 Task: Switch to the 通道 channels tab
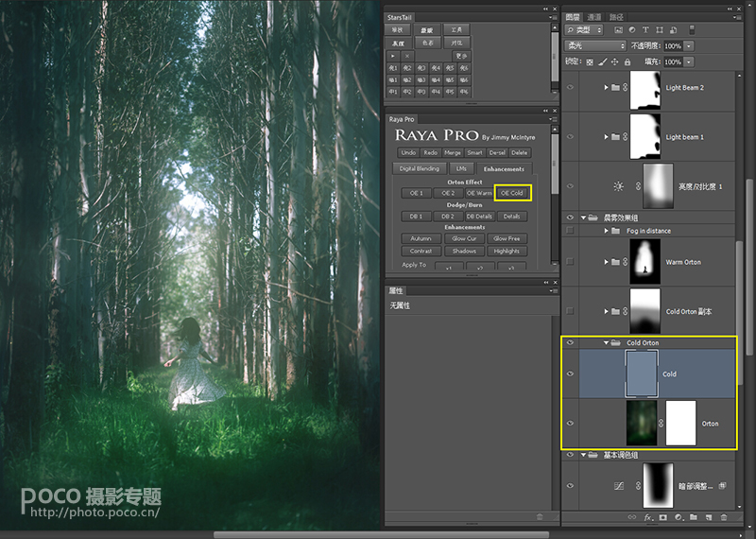(x=594, y=17)
